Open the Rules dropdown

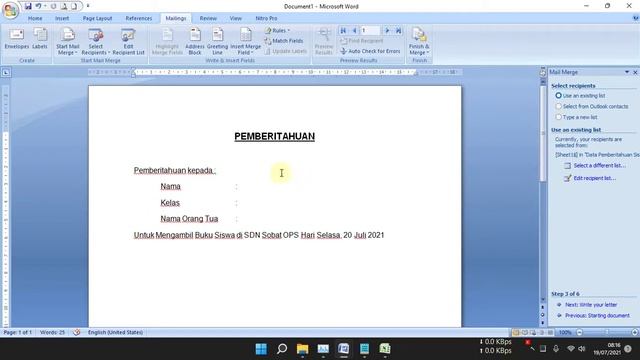pyautogui.click(x=277, y=31)
